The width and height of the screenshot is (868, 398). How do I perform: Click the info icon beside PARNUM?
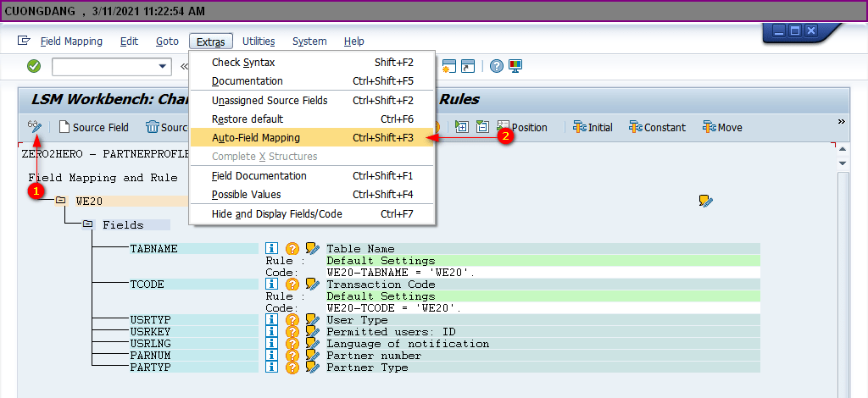[272, 356]
